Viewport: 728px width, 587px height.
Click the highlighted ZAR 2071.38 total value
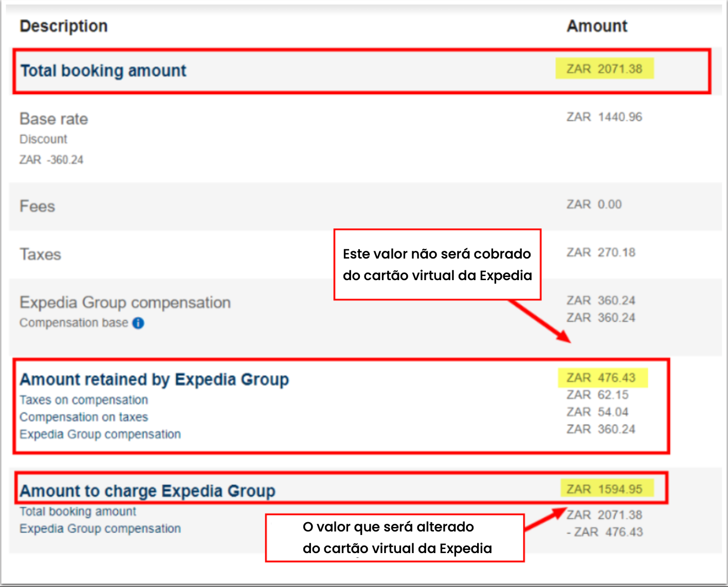click(604, 68)
